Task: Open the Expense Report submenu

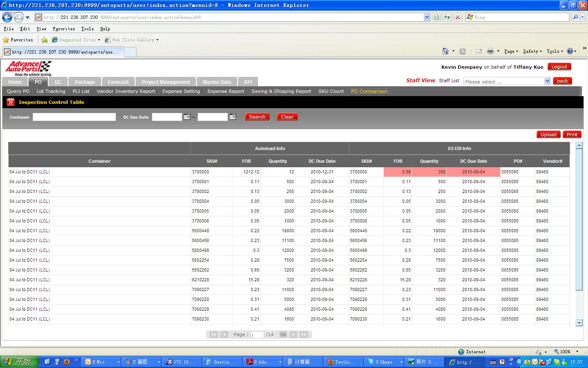Action: (225, 91)
